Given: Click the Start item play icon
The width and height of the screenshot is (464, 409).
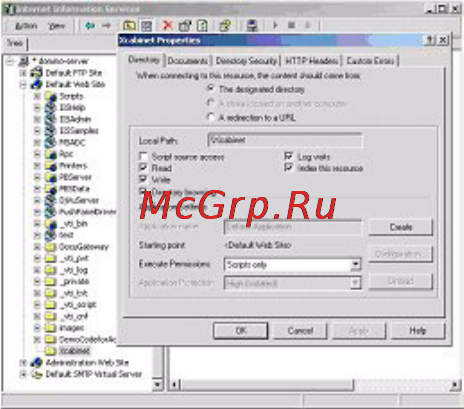Looking at the screenshot, I should click(275, 25).
